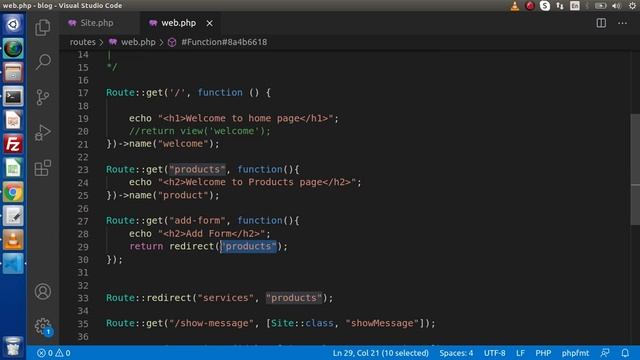The width and height of the screenshot is (640, 360).
Task: Open the battery indicator menu
Action: pyautogui.click(x=600, y=6)
